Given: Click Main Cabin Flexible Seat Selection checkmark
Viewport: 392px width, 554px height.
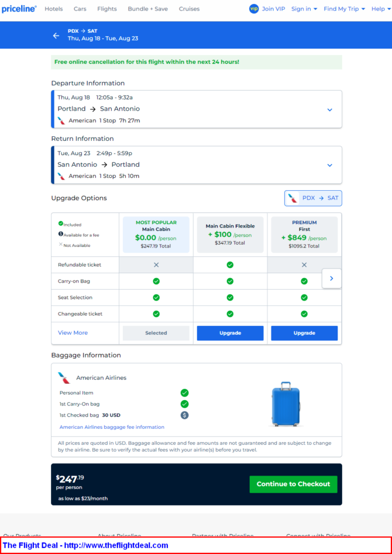Looking at the screenshot, I should click(230, 298).
